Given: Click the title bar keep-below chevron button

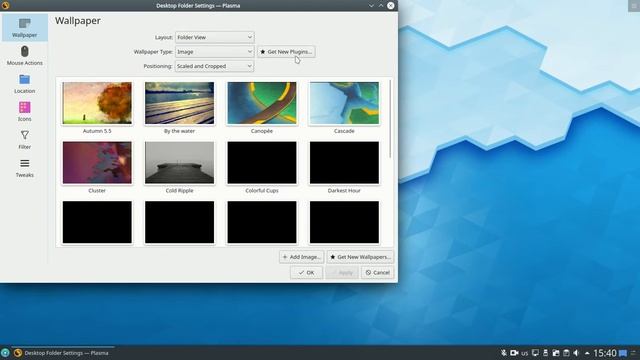Looking at the screenshot, I should (371, 6).
